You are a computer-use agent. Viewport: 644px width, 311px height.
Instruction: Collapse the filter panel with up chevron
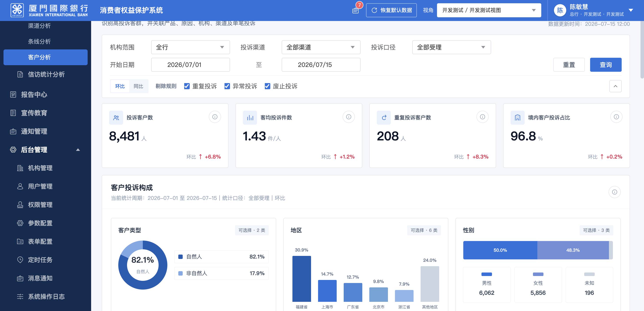615,86
